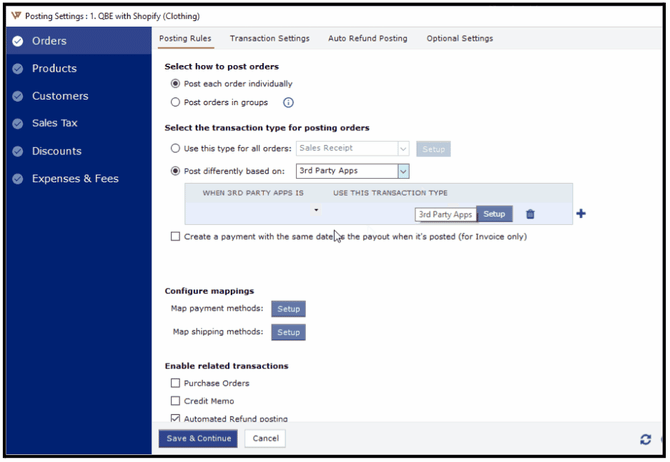The height and width of the screenshot is (462, 670).
Task: Click Setup for Map payment methods
Action: point(288,309)
